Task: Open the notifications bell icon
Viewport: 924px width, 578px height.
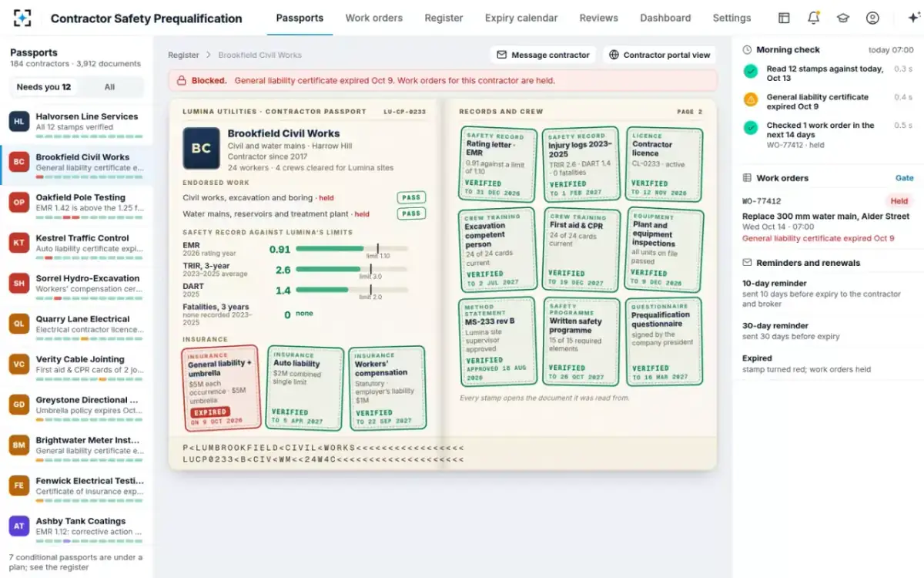Action: click(813, 18)
